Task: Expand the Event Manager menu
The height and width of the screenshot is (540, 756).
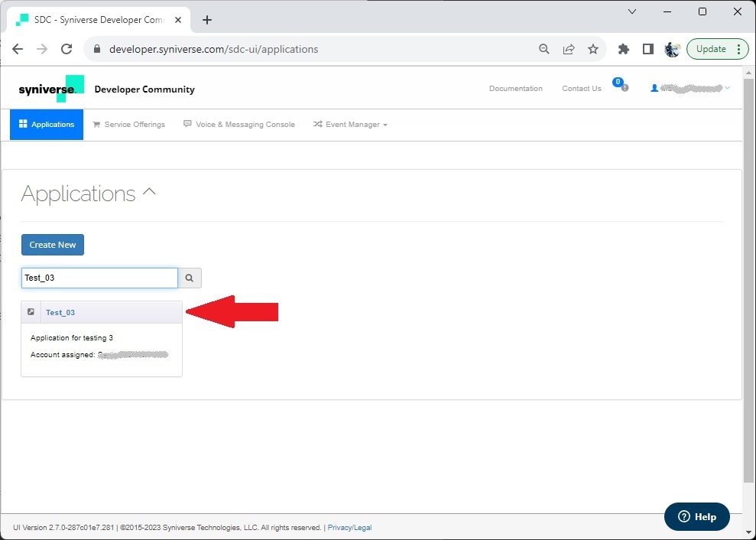Action: (350, 124)
